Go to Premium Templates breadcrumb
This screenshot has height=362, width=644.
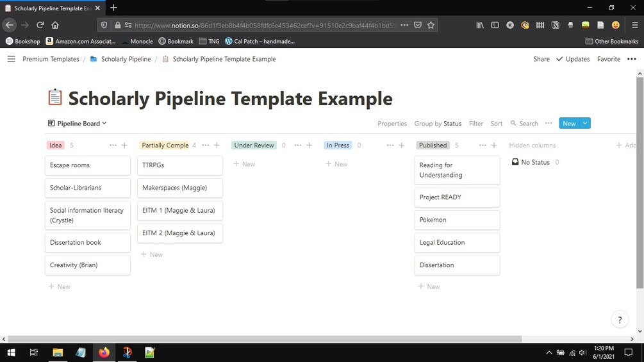coord(51,59)
